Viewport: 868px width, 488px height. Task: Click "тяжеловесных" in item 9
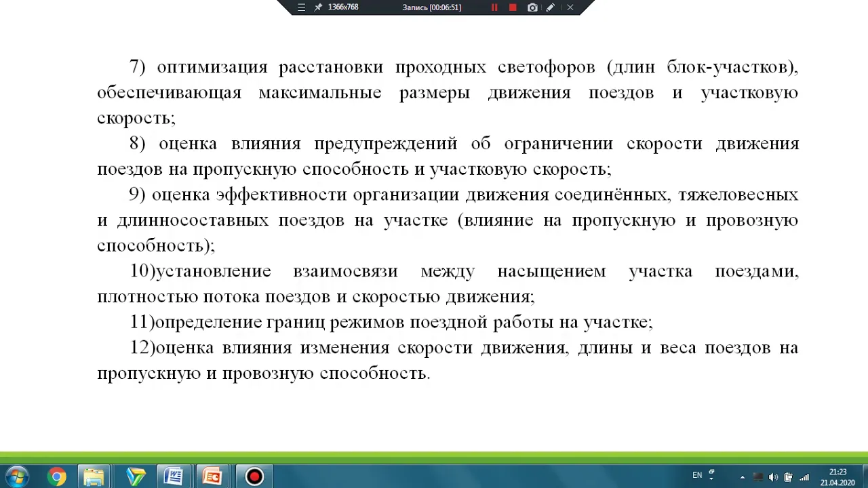coord(738,195)
